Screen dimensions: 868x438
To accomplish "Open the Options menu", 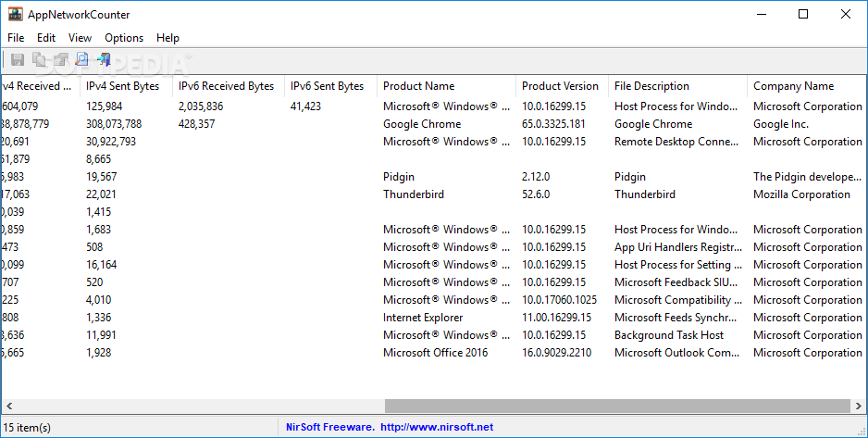I will tap(124, 38).
